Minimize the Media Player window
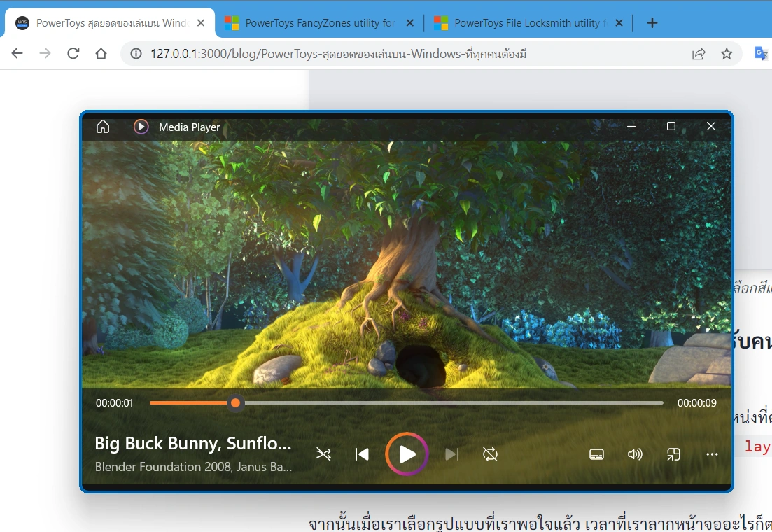 coord(631,126)
